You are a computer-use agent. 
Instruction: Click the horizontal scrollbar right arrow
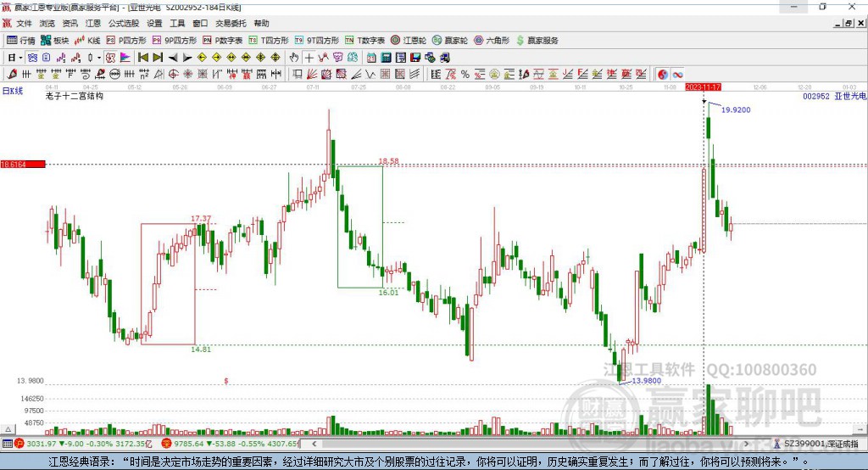click(746, 444)
